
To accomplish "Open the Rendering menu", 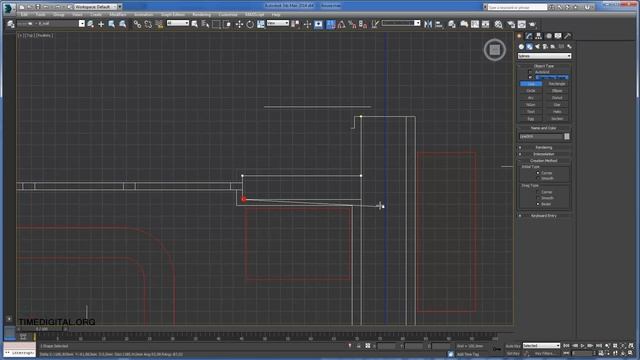I will (x=201, y=15).
